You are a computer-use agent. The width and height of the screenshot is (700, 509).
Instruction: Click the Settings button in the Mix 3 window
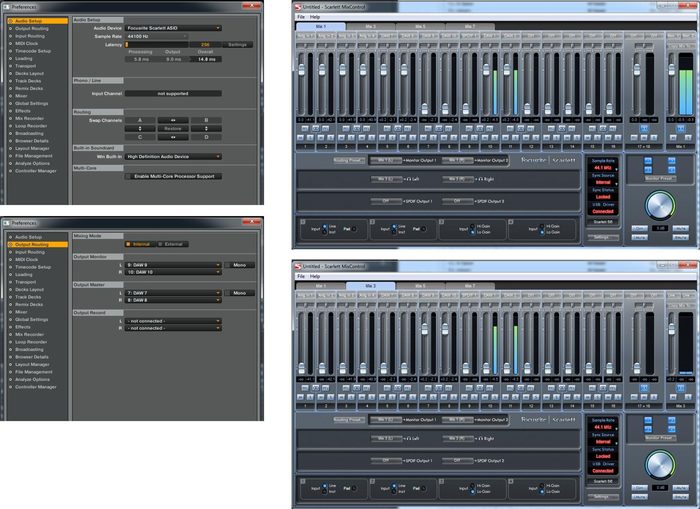coord(603,497)
